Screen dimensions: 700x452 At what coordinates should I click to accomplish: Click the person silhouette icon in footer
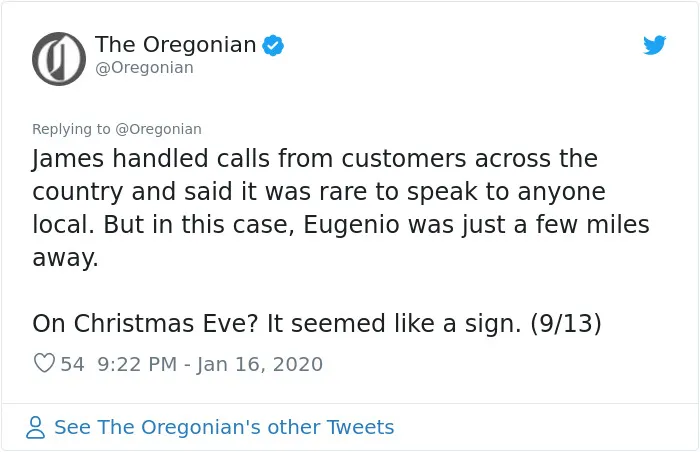pos(35,427)
